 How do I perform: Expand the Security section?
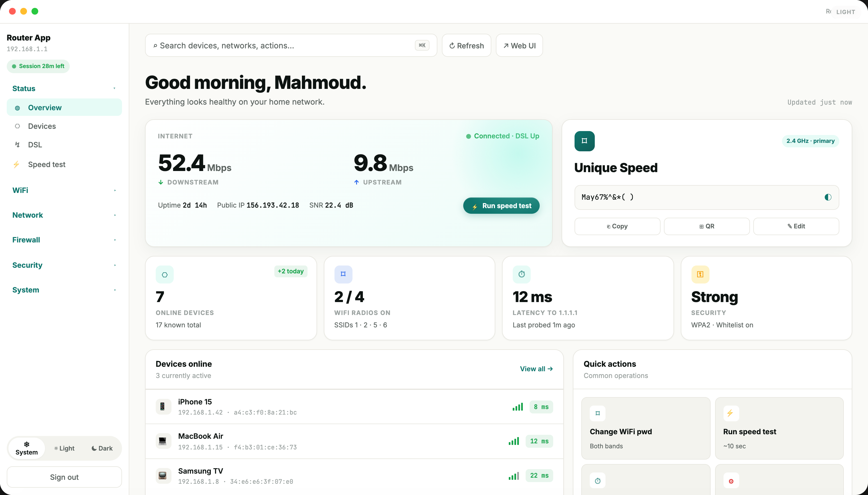[x=64, y=265]
